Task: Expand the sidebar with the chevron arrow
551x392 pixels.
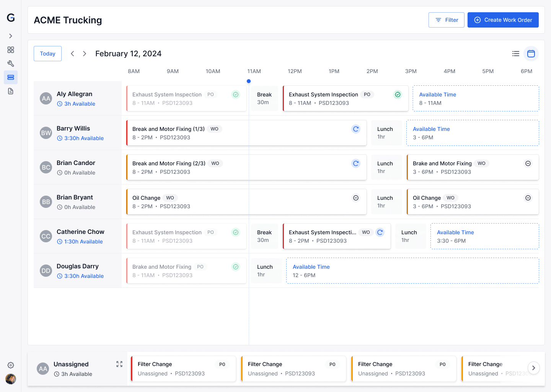Action: 11,36
